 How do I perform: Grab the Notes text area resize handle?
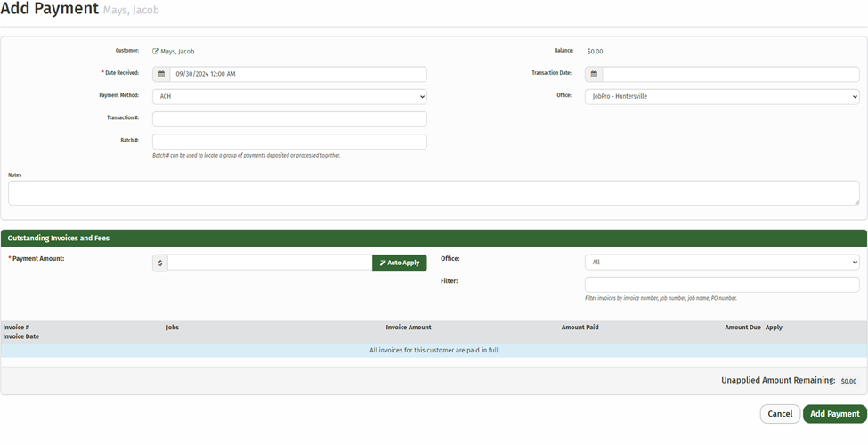[856, 202]
